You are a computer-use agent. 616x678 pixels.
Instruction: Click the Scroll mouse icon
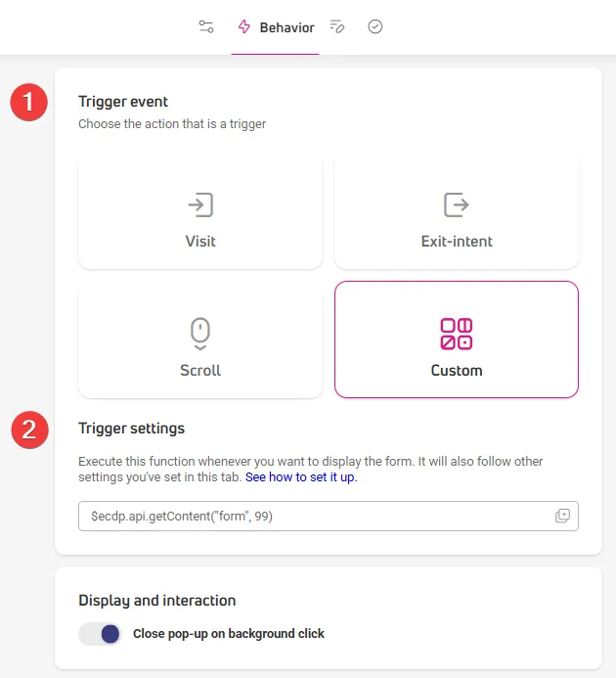[x=200, y=334]
